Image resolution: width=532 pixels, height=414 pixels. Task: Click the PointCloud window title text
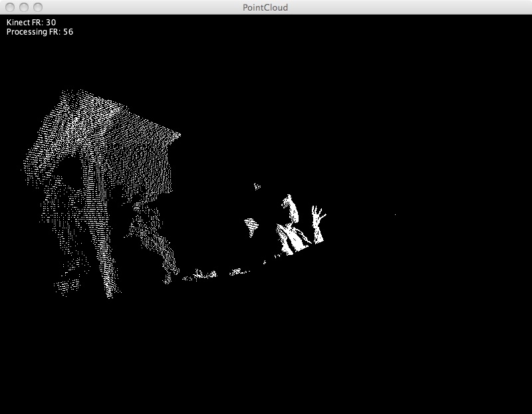point(265,7)
